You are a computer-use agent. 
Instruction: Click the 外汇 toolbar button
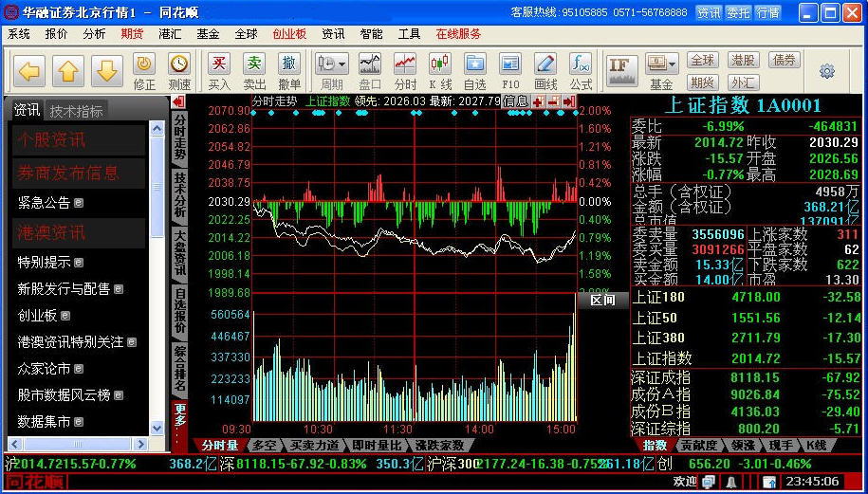743,83
